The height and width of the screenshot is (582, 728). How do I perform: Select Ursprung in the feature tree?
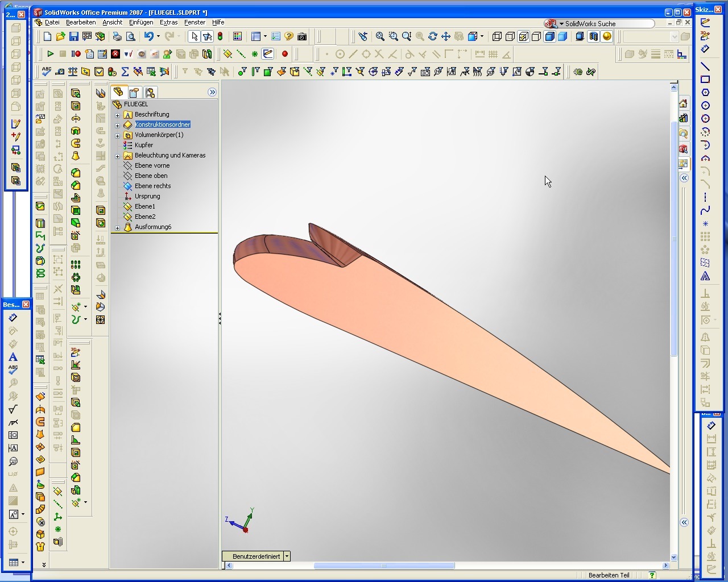pyautogui.click(x=147, y=197)
